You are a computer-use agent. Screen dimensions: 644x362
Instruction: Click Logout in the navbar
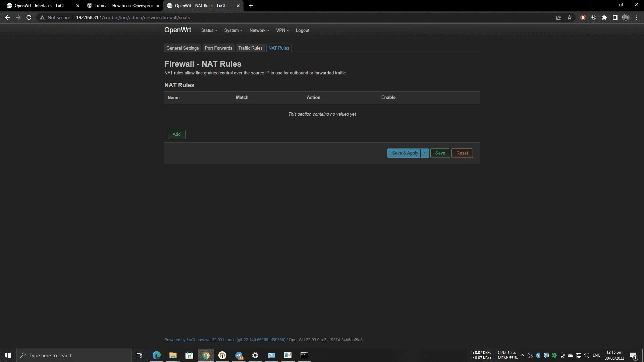tap(303, 30)
